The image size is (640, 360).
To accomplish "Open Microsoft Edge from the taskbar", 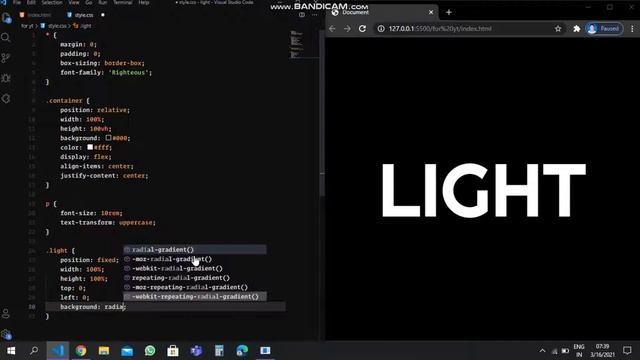I will point(242,351).
